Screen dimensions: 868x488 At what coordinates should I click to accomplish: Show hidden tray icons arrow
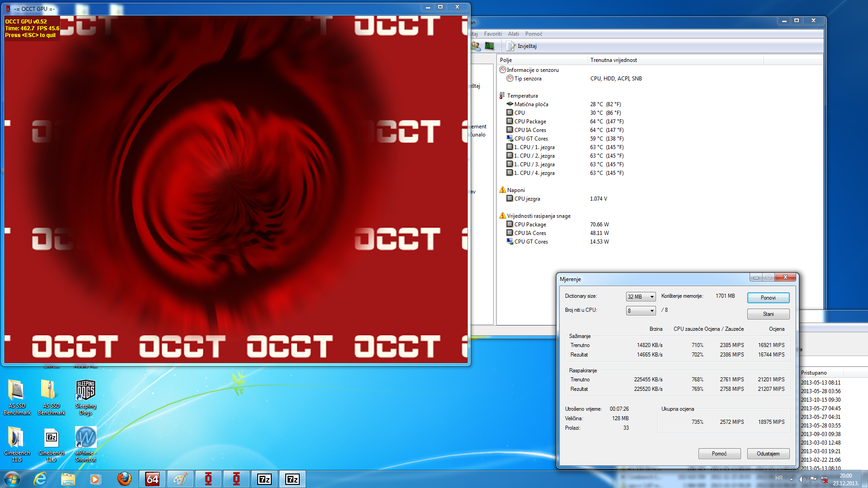tap(791, 479)
